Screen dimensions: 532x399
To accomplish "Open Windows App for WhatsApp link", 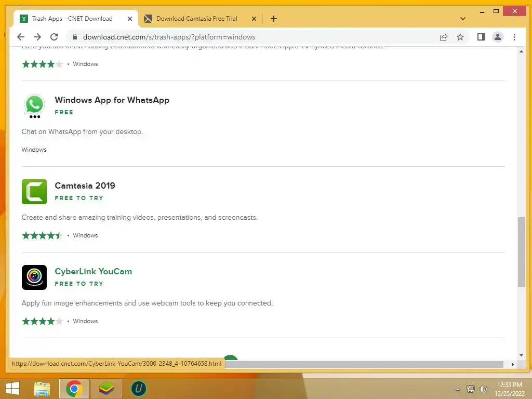I will (x=112, y=100).
